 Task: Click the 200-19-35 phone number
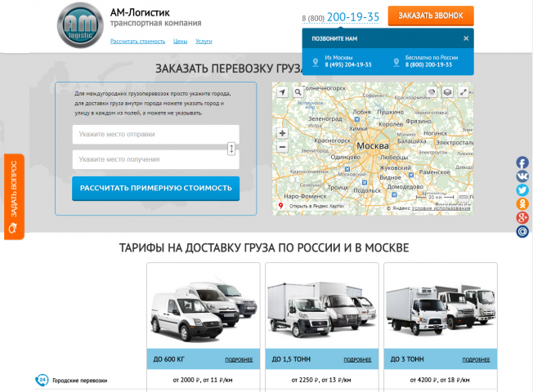pyautogui.click(x=353, y=16)
